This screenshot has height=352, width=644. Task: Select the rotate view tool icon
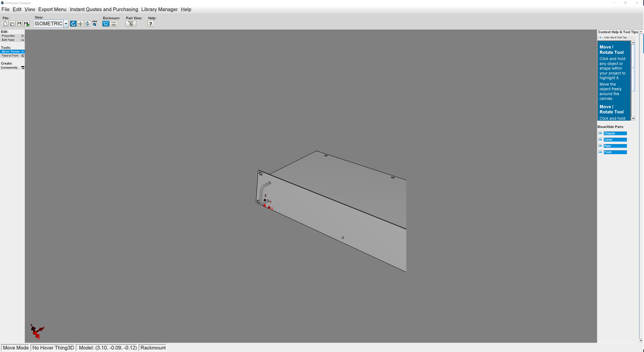point(73,23)
